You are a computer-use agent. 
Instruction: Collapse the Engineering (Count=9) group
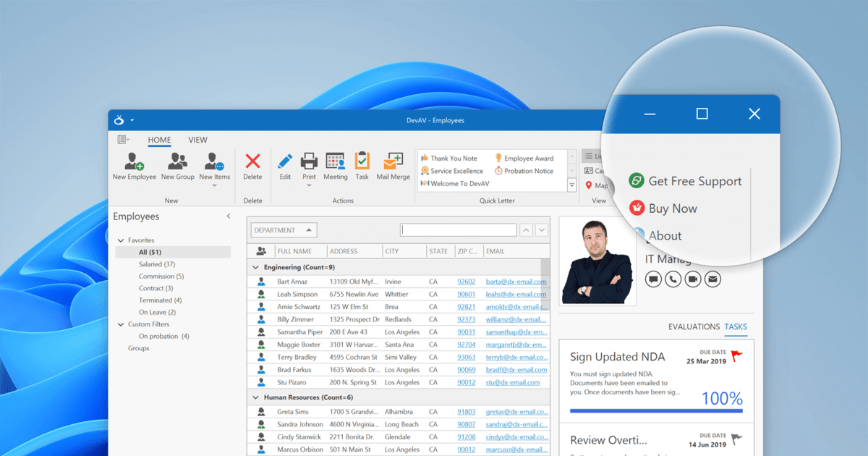pos(255,267)
